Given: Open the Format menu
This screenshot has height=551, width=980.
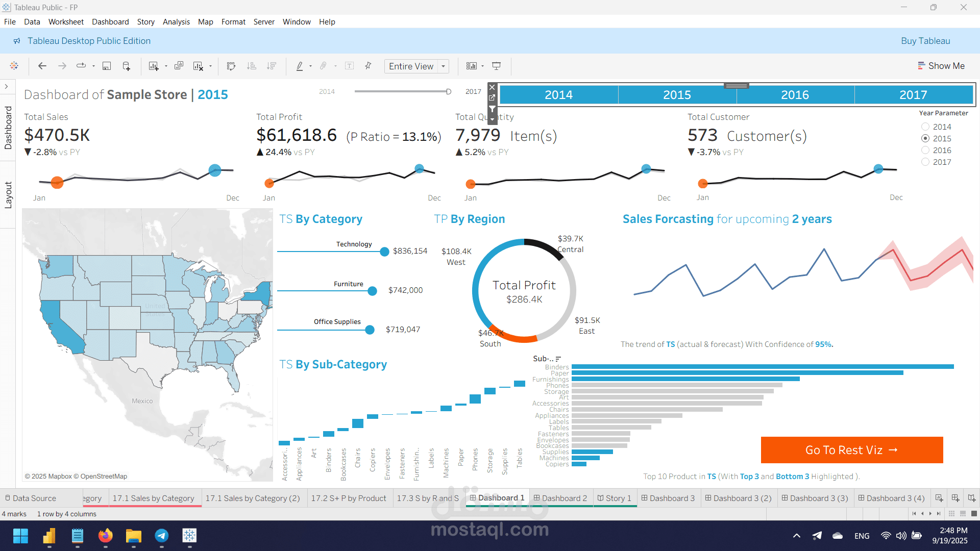Looking at the screenshot, I should tap(233, 21).
